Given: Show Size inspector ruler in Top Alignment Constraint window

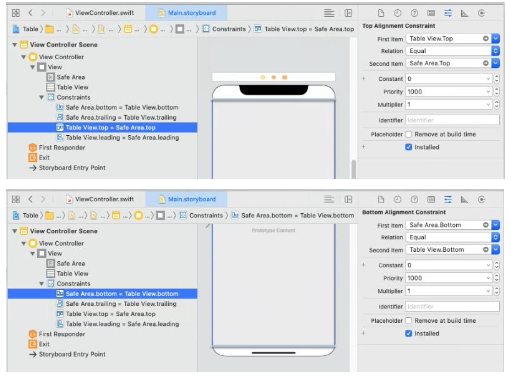Looking at the screenshot, I should 464,13.
